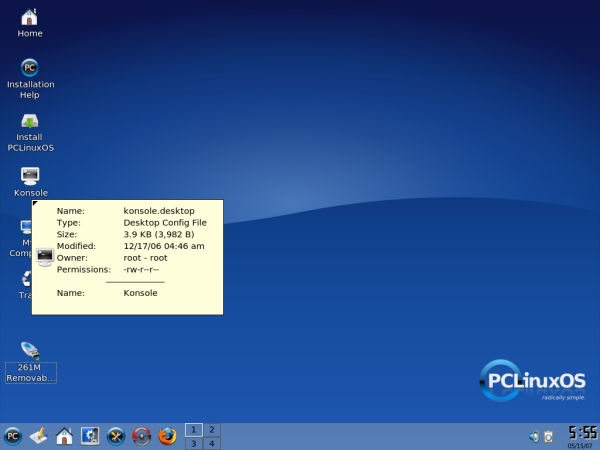Screen dimensions: 600x450
Task: Click the '-rw-r--r--' permissions value
Action: 141,269
